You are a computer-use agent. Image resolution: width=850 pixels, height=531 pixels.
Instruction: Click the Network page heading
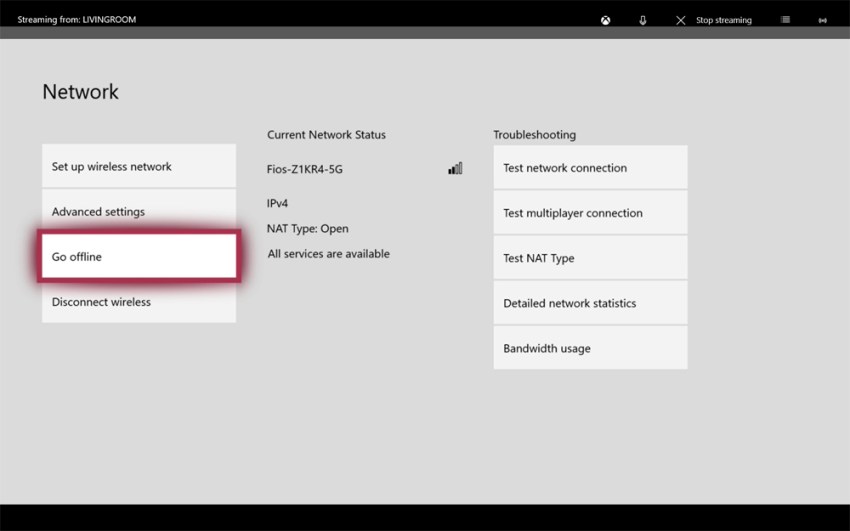pos(80,92)
